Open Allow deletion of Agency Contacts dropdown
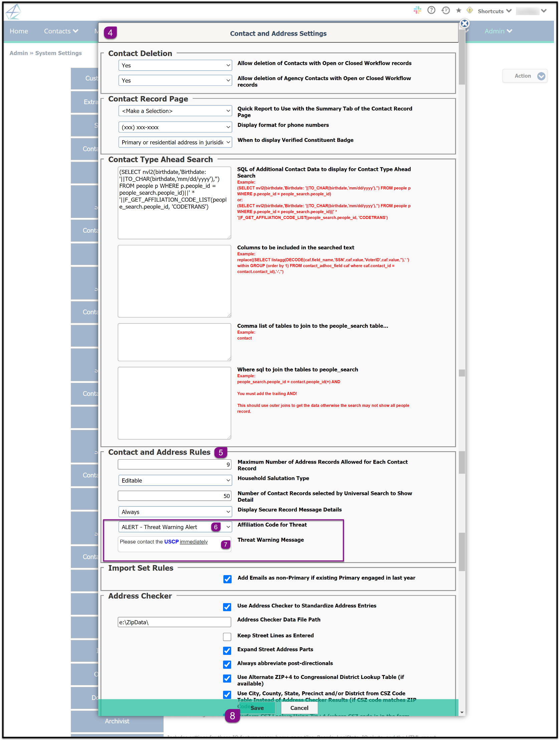This screenshot has width=560, height=741. coord(175,80)
